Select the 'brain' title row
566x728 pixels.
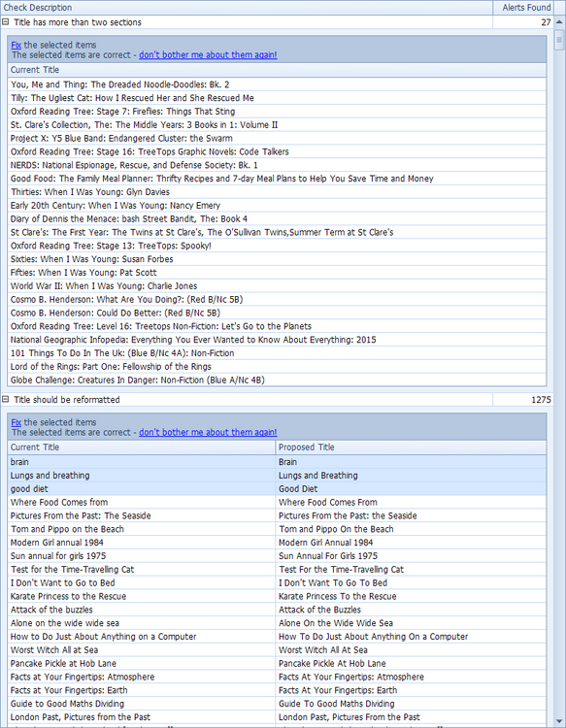point(278,462)
